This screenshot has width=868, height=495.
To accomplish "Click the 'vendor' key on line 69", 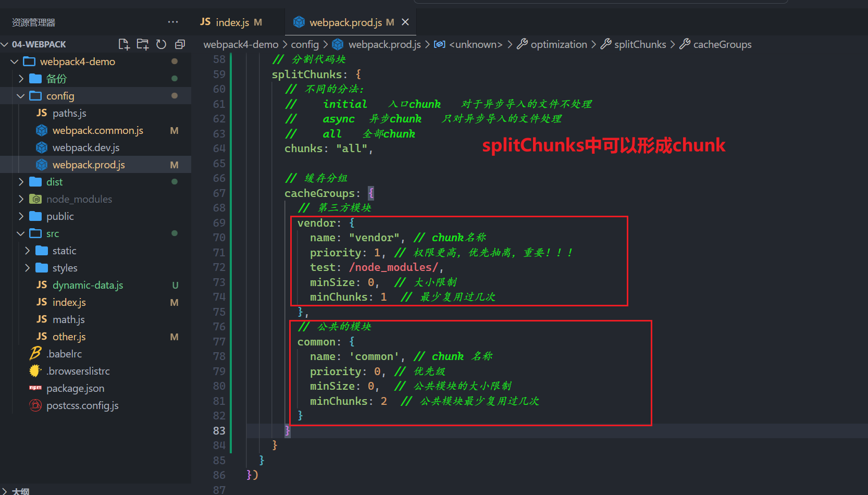I will (316, 223).
